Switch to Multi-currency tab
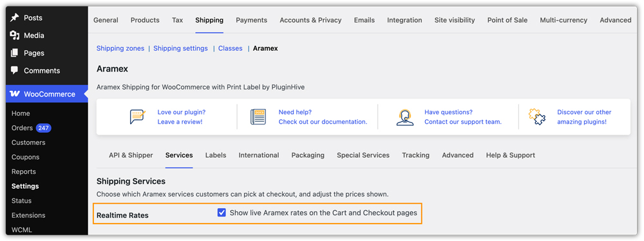Screen dimensions: 644x241 coord(563,20)
